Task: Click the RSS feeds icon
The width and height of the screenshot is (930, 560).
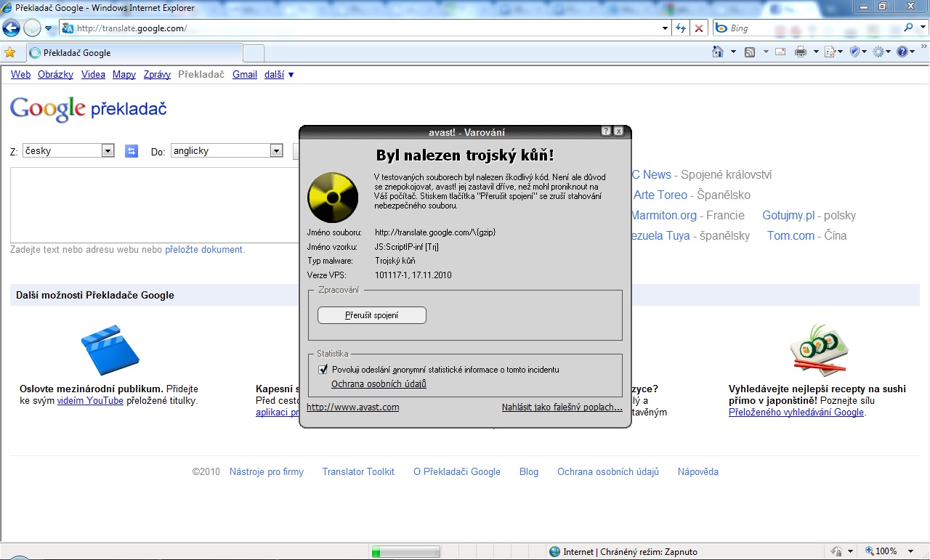Action: pyautogui.click(x=750, y=52)
